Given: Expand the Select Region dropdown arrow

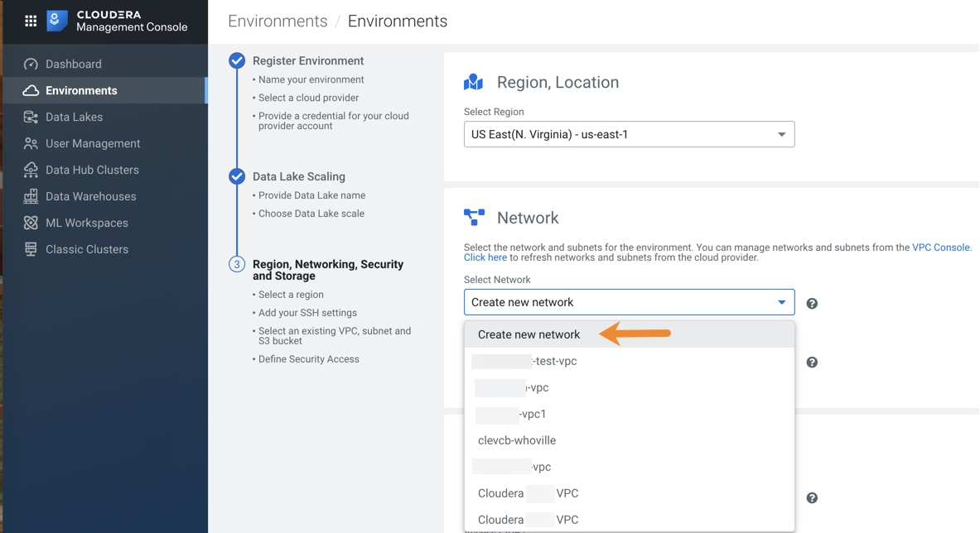Looking at the screenshot, I should coord(781,135).
